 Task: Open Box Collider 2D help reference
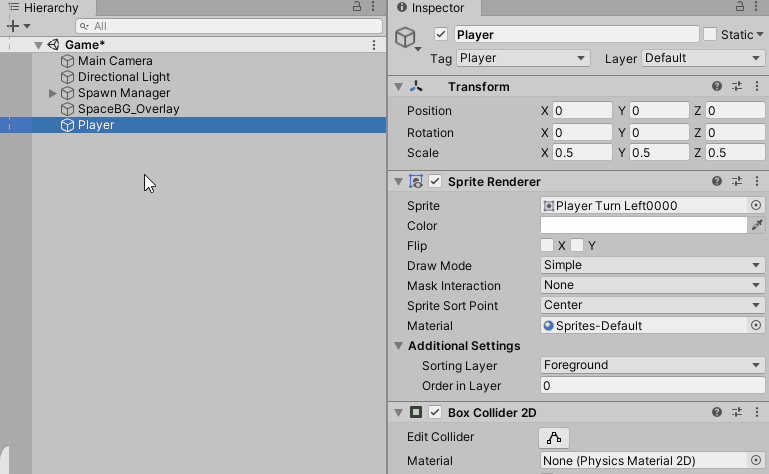pos(717,412)
